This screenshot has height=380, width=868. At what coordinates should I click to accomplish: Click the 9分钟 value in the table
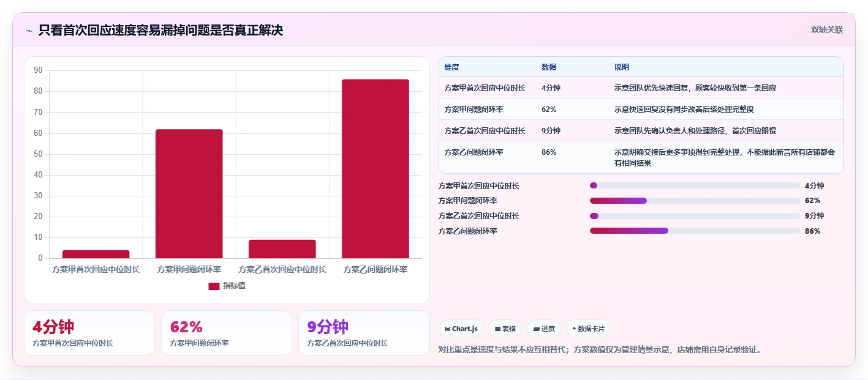tap(551, 131)
